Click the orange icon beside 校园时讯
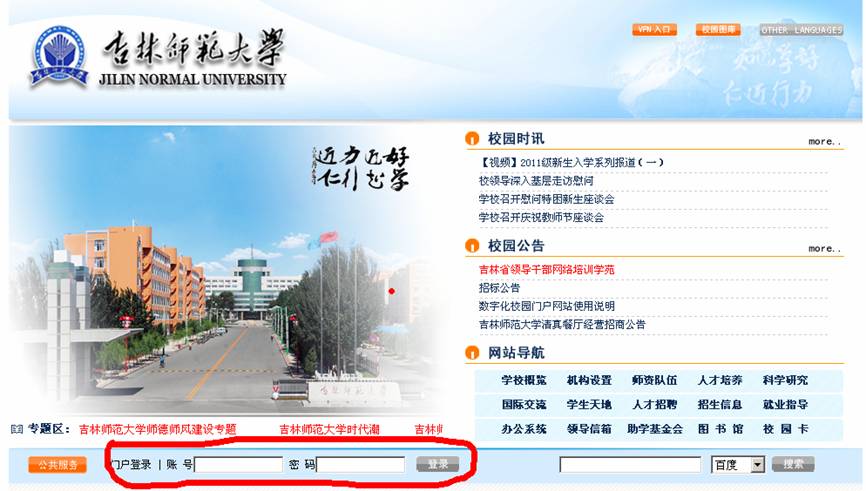 point(472,139)
